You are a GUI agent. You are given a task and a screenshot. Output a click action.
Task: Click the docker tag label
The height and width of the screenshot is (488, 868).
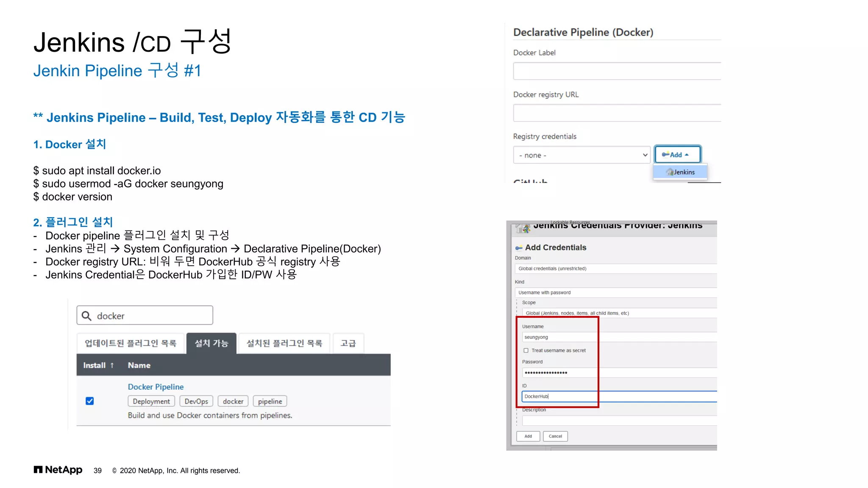[233, 401]
